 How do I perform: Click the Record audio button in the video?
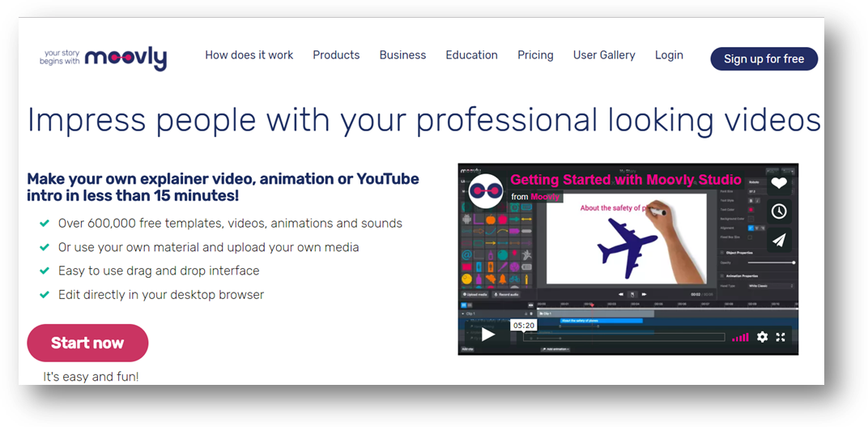tap(507, 295)
